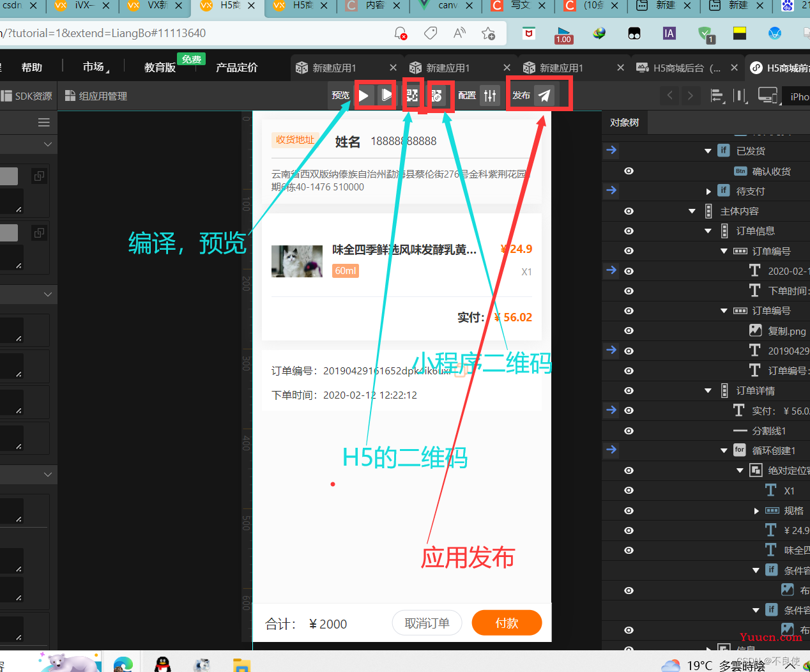Open the configuration sliders icon
This screenshot has width=810, height=672.
point(490,96)
